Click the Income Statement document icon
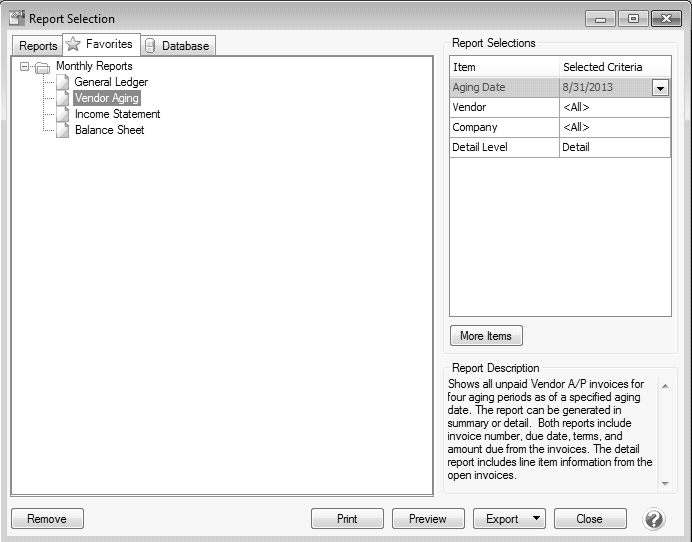 point(63,114)
